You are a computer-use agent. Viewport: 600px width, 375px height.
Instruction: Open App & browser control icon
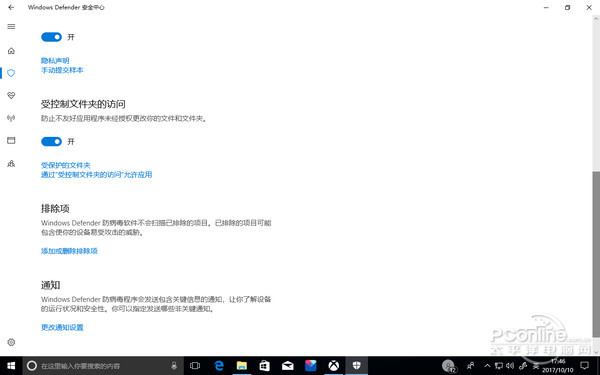tap(11, 140)
